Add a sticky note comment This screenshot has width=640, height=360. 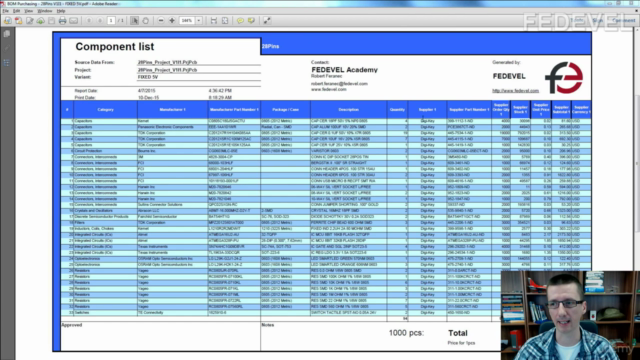pyautogui.click(x=240, y=20)
